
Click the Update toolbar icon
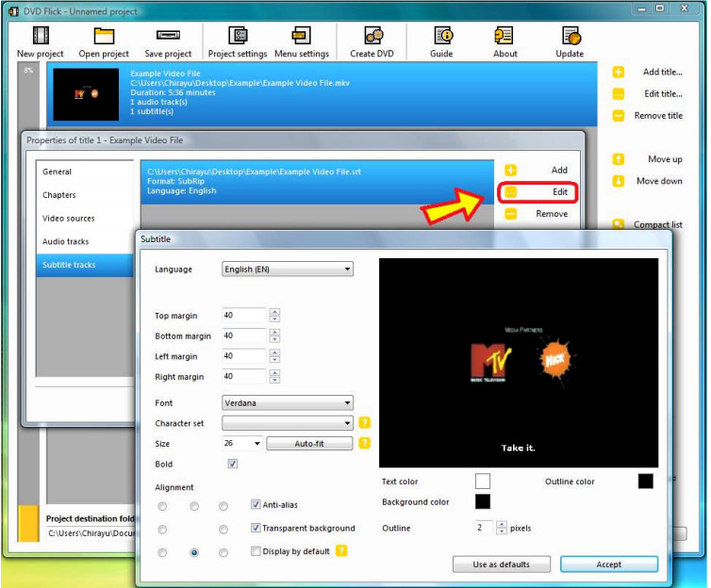[x=570, y=35]
